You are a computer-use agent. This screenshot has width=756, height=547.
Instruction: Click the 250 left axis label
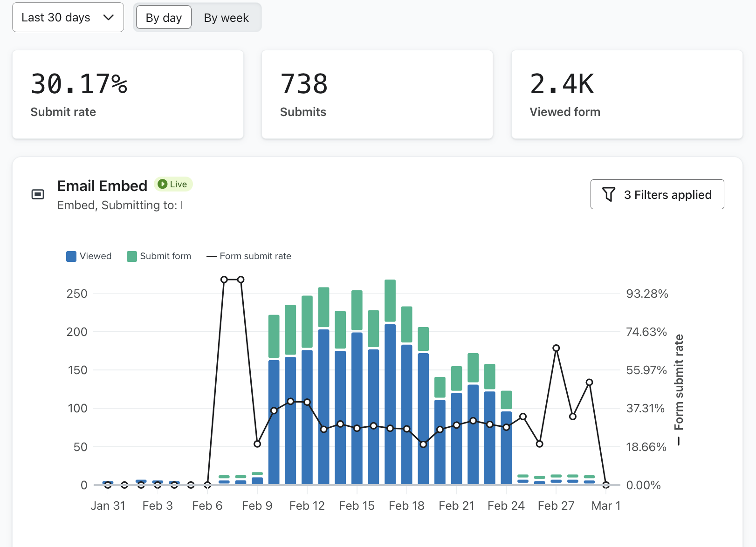(77, 294)
